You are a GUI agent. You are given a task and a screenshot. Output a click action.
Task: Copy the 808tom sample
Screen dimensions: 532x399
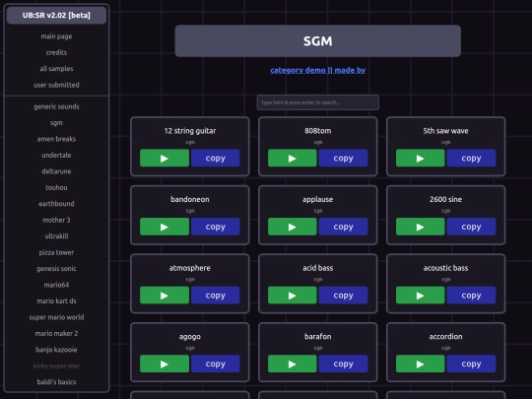tap(344, 158)
